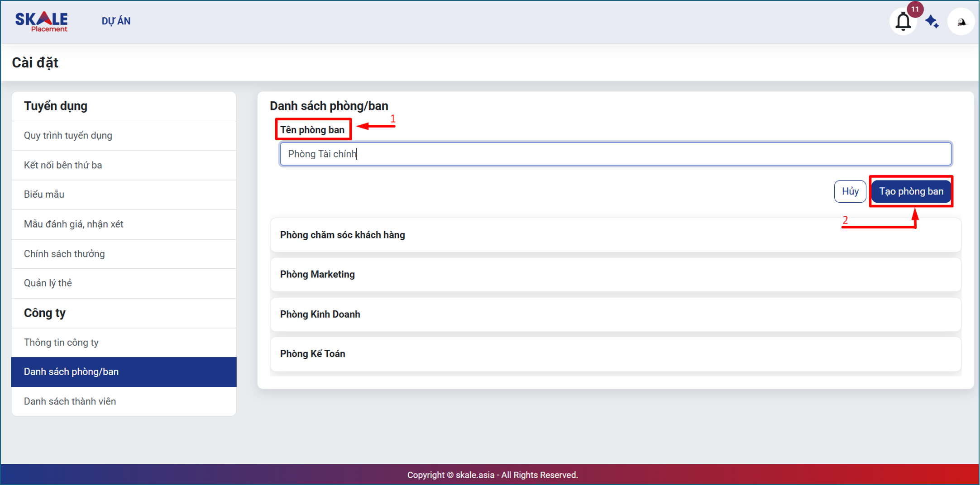980x485 pixels.
Task: Open Thông tin công ty page
Action: coord(61,342)
